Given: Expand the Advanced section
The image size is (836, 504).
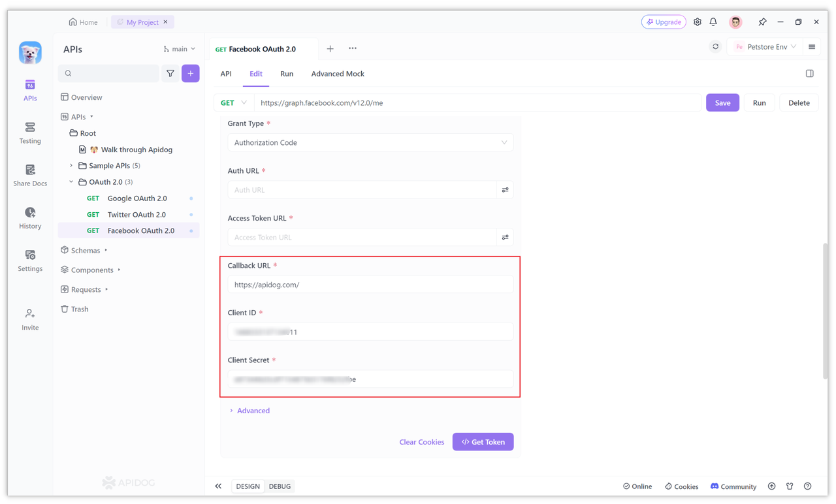Looking at the screenshot, I should pyautogui.click(x=249, y=411).
